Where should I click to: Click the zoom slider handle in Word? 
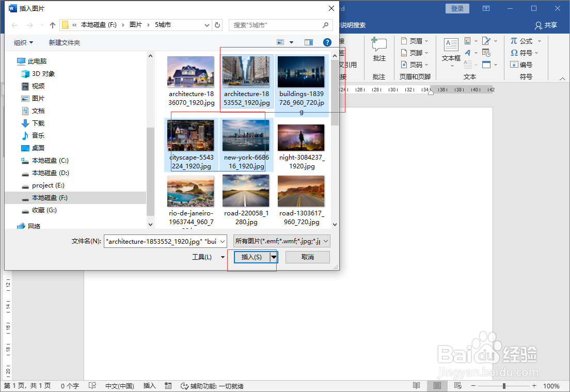504,386
